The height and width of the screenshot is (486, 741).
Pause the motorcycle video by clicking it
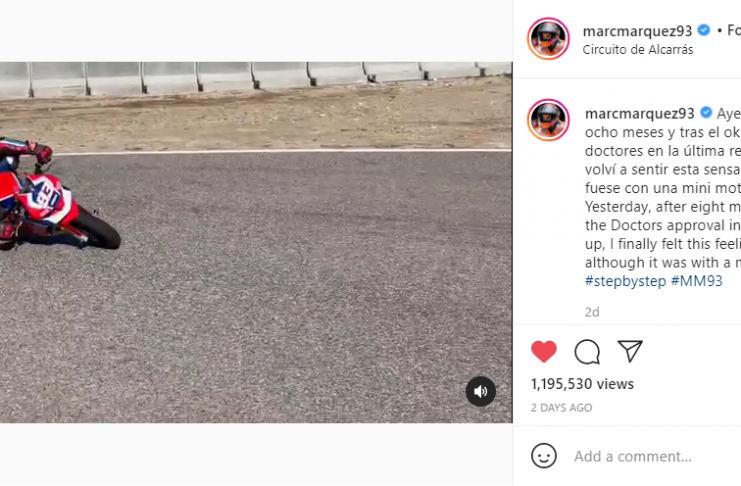tap(256, 242)
